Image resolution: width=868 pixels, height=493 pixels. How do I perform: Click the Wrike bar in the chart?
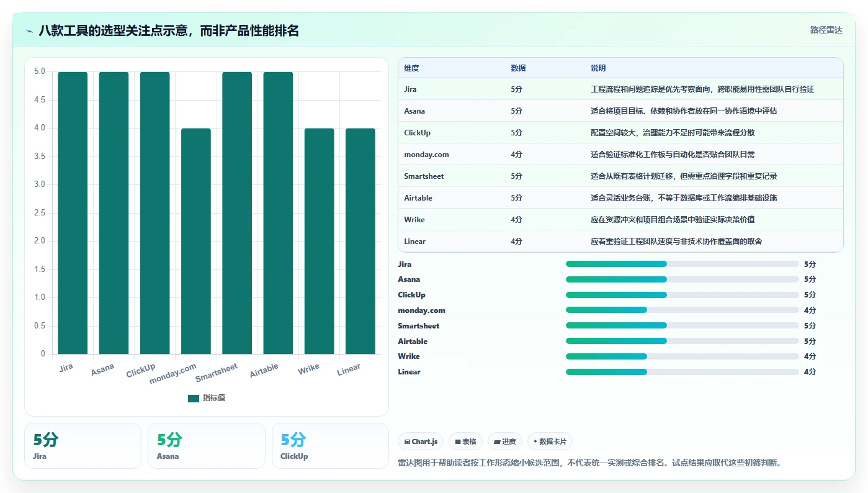320,241
